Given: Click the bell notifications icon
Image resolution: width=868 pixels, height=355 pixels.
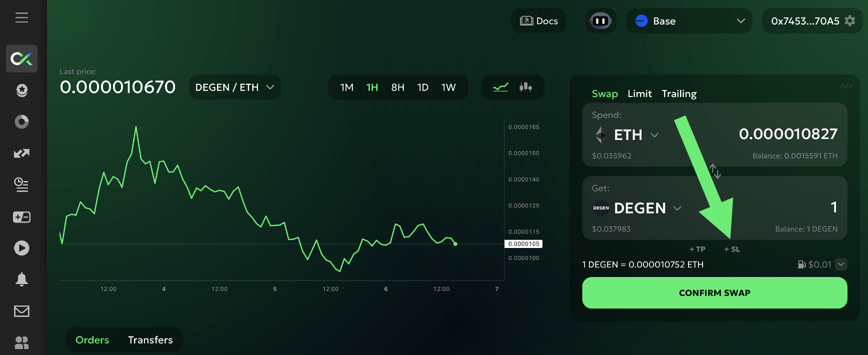Looking at the screenshot, I should point(21,279).
